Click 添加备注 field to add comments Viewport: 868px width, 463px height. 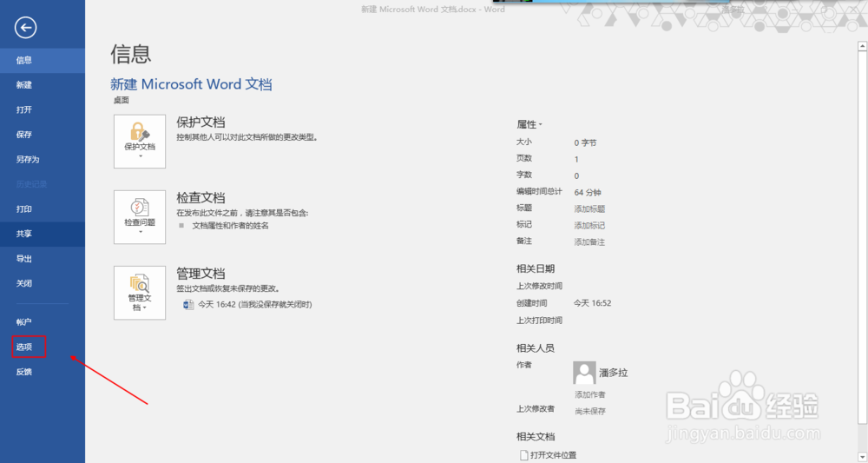coord(589,242)
